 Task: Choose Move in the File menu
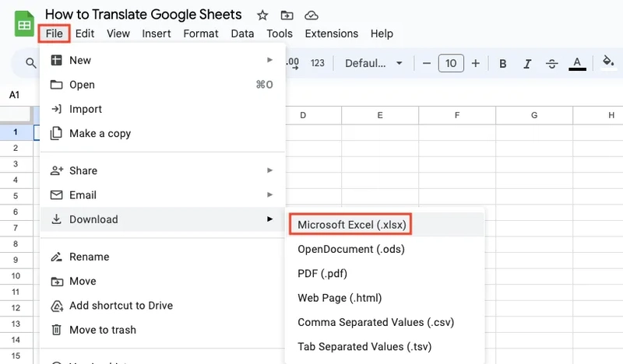click(163, 281)
